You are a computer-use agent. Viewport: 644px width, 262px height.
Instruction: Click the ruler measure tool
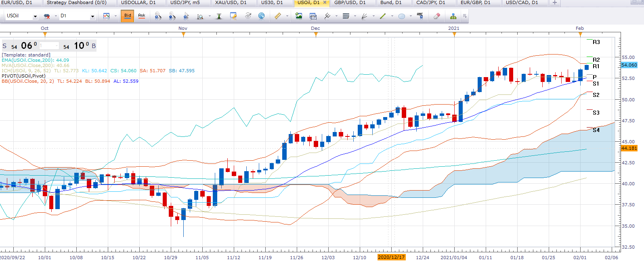[278, 16]
